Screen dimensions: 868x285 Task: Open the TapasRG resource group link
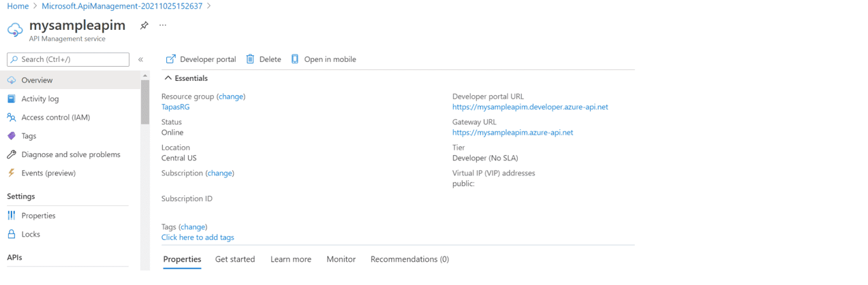click(x=176, y=107)
